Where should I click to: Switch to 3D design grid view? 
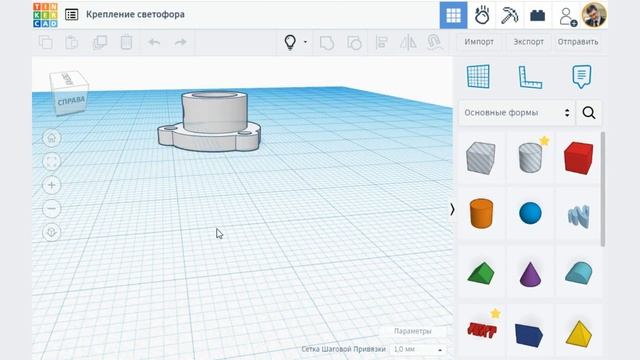tap(453, 15)
